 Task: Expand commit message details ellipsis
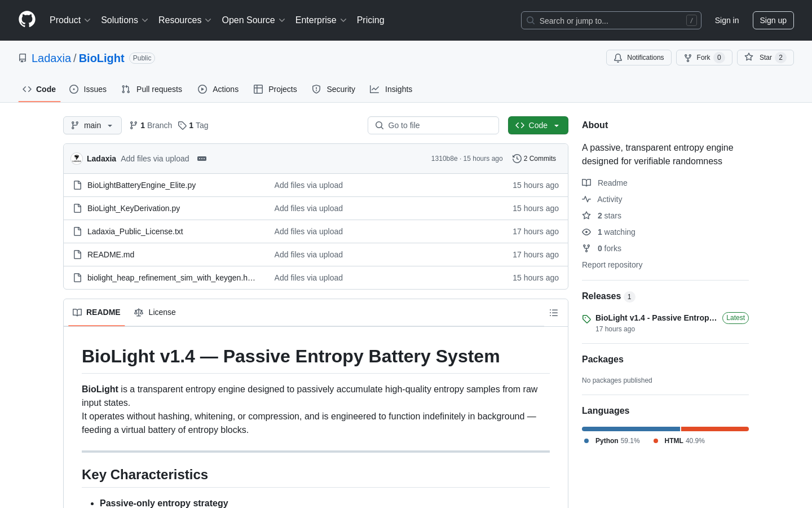tap(202, 159)
